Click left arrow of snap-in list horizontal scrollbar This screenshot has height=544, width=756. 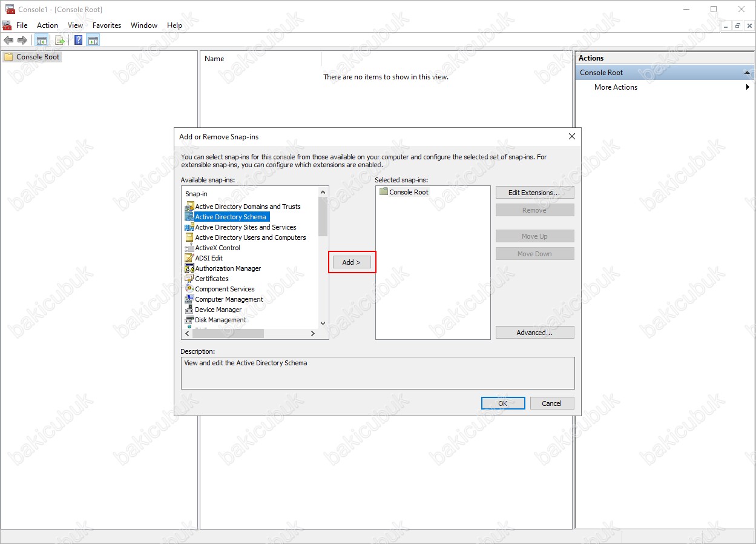tap(188, 334)
